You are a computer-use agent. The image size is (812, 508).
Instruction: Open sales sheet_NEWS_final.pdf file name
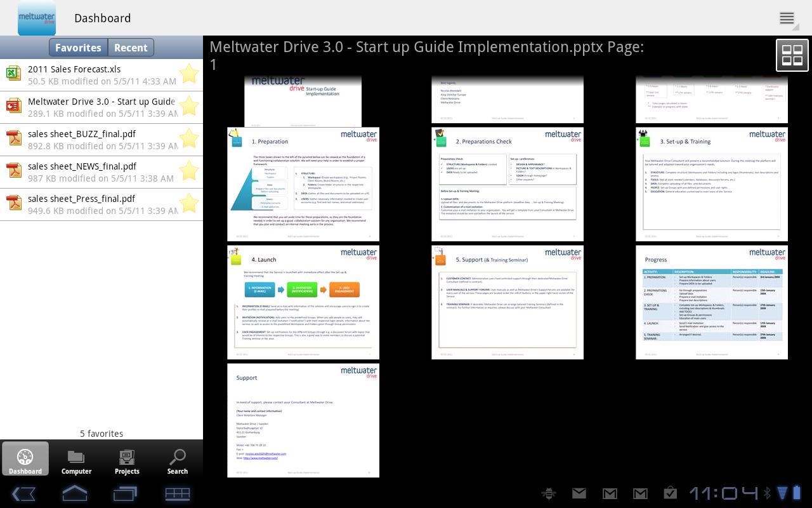coord(82,166)
